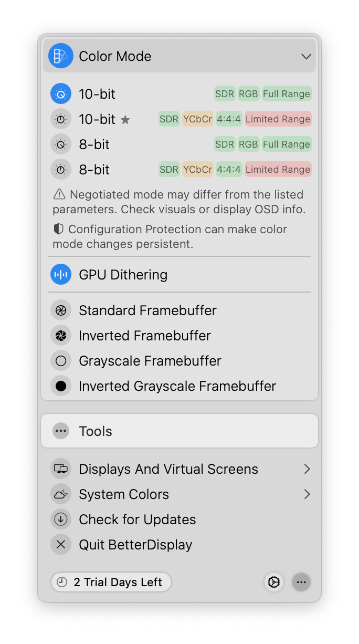Click the 2 Trial Days Left button
The height and width of the screenshot is (644, 359).
coord(111,582)
